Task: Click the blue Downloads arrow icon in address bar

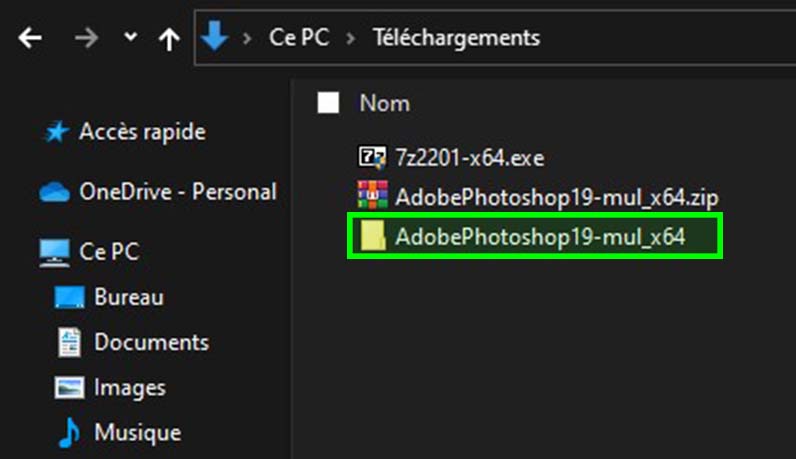Action: 215,37
